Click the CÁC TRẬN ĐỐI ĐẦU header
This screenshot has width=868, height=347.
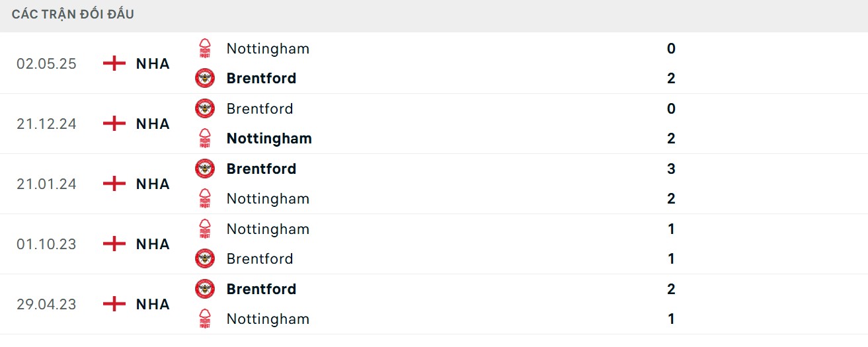click(x=73, y=15)
